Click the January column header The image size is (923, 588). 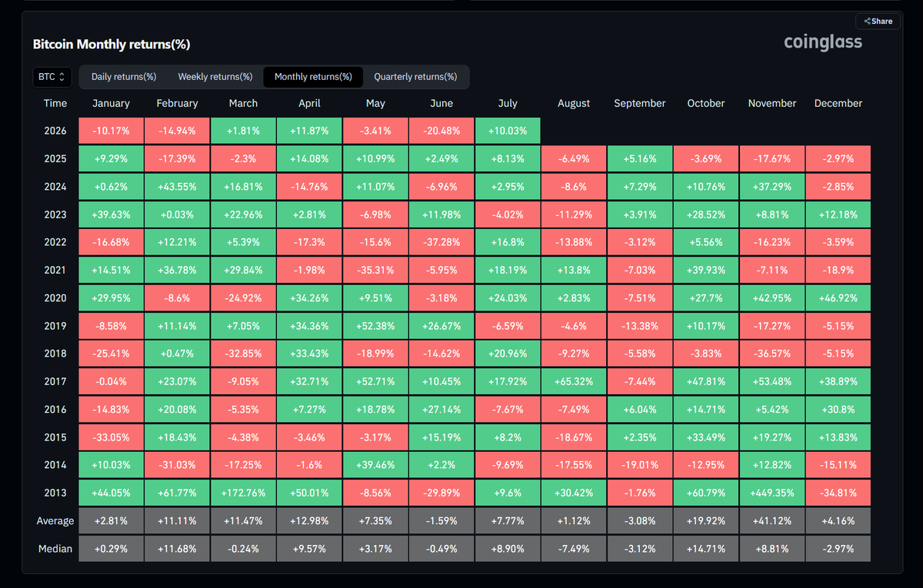tap(111, 103)
